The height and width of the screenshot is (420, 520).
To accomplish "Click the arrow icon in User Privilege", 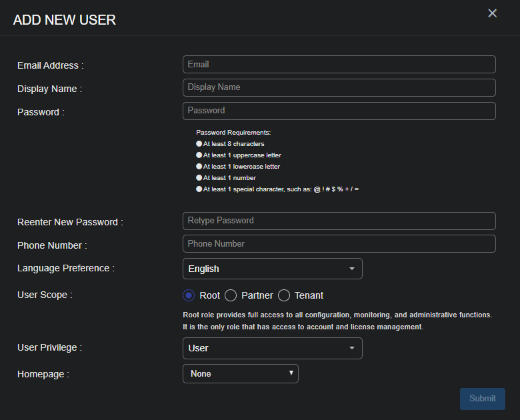I will pyautogui.click(x=351, y=348).
